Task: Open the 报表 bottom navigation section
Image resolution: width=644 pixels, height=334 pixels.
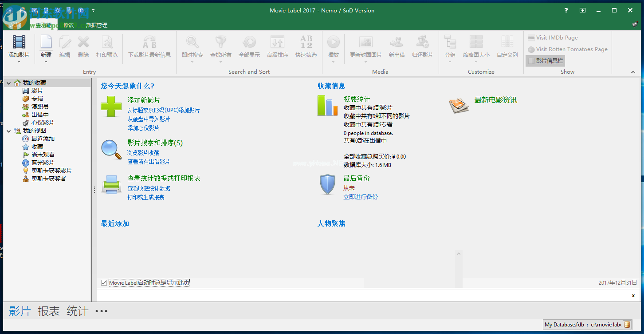Action: click(x=49, y=311)
